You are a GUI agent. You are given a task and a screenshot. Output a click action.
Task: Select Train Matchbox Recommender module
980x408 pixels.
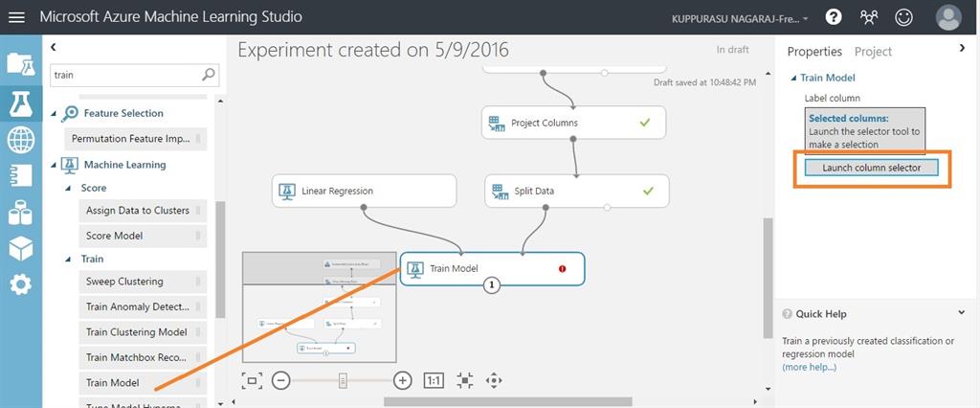click(143, 357)
